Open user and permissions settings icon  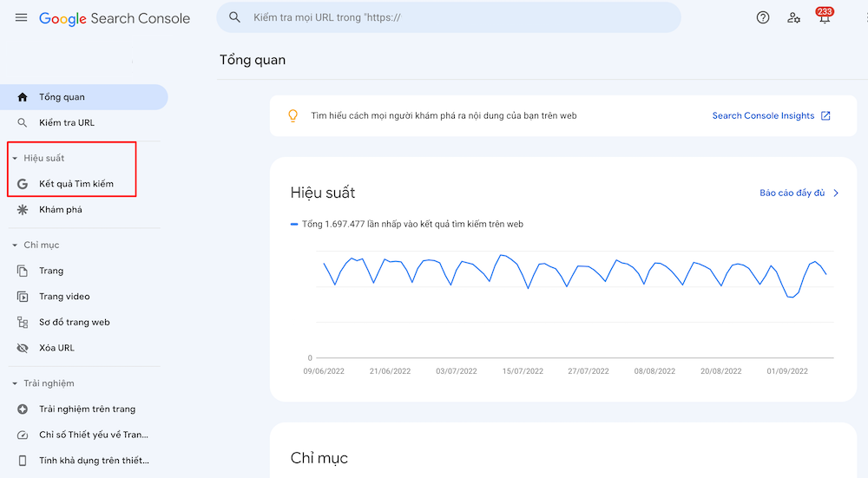point(793,17)
